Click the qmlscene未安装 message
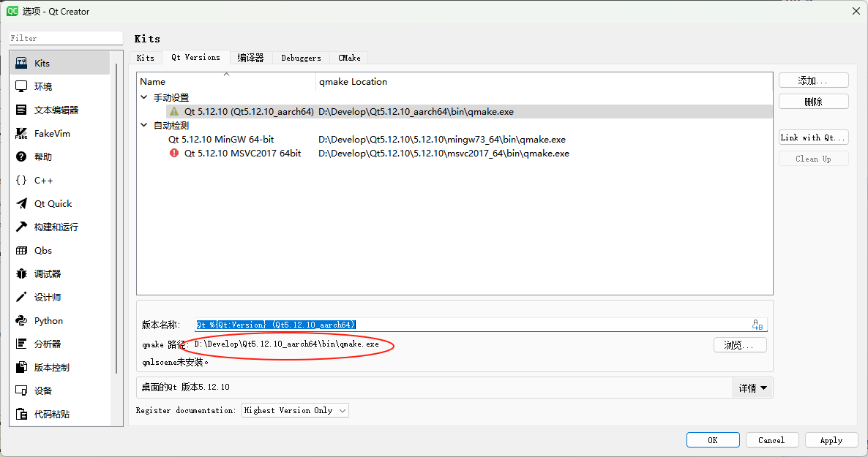This screenshot has width=868, height=457. [175, 363]
